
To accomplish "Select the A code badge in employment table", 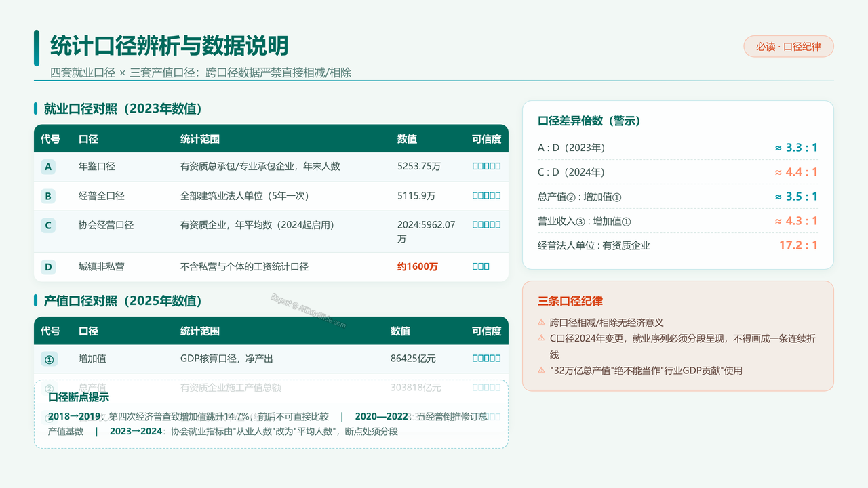I will pos(48,167).
